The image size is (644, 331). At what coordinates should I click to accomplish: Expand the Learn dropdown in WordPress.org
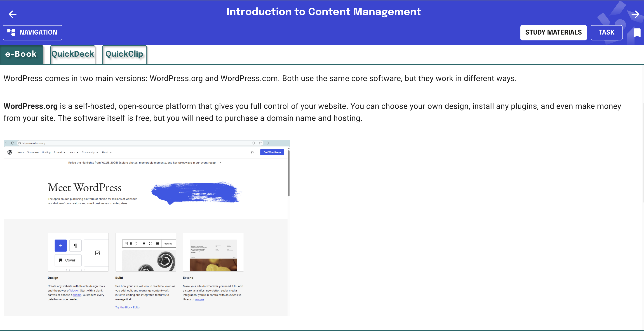(x=73, y=152)
